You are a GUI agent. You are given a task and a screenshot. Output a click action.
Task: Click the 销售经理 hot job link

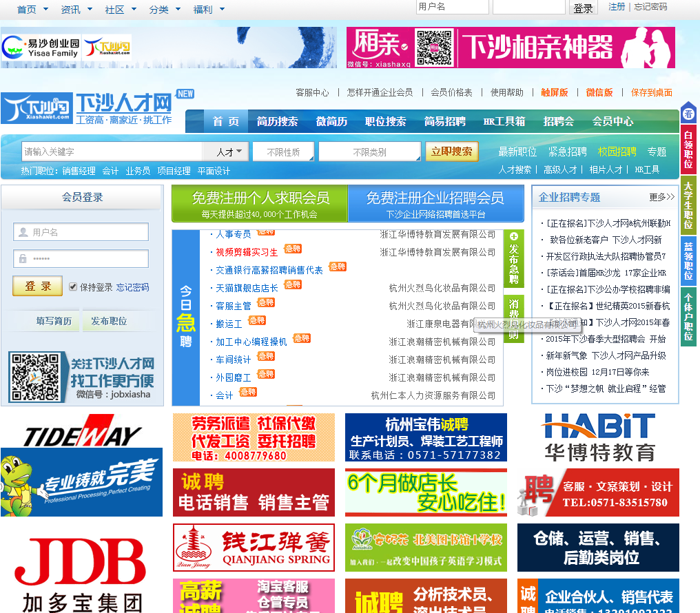click(x=79, y=171)
